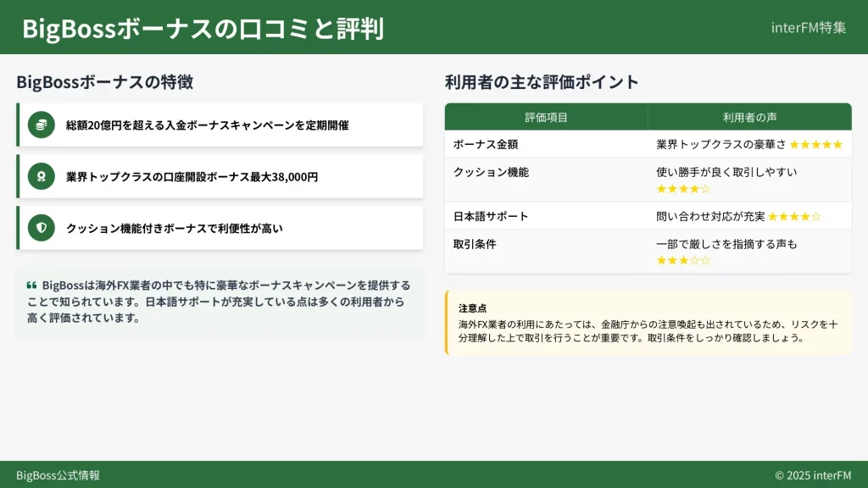Click the award ribbon icon beside 口座開設ボーナス
This screenshot has height=488, width=868.
[x=41, y=176]
